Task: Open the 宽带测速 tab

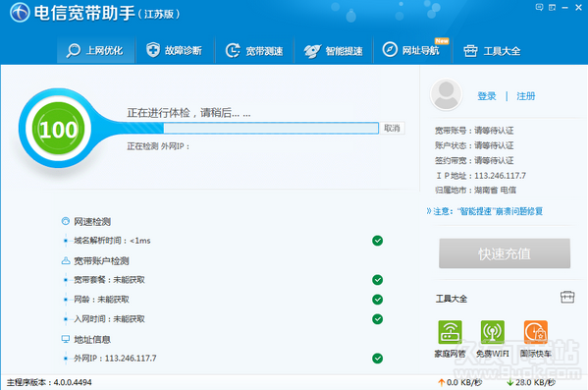Action: click(x=254, y=50)
